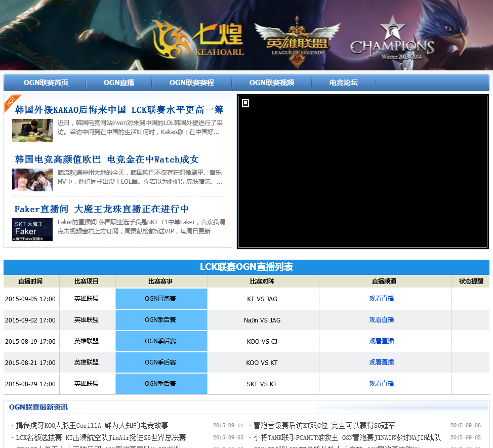
Task: Click the SKT 大魔王 Faker thumbnail
Action: coord(32,229)
